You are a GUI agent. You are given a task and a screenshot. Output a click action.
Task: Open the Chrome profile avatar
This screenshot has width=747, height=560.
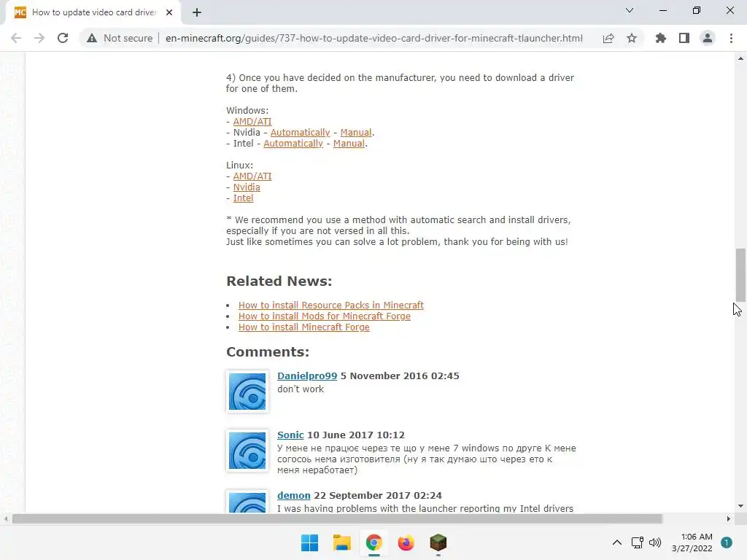[708, 38]
